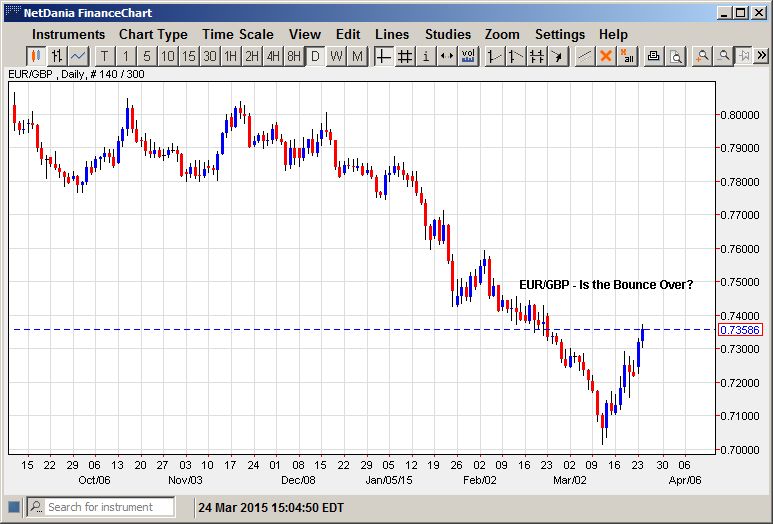
Task: Click the 'EUR/GBP - Is the Bounce Over?' annotation
Action: click(606, 284)
